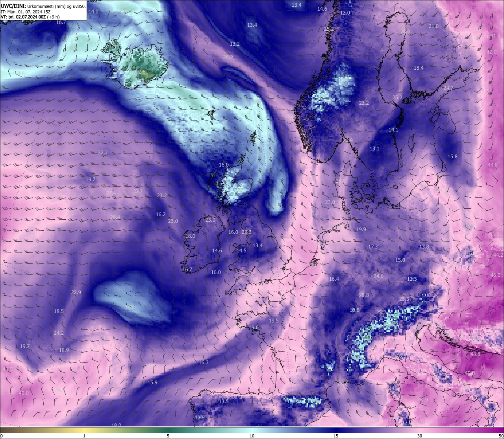This screenshot has height=439, width=504.
Task: Click the 16.2 value northwest of Ireland
Action: (x=161, y=214)
